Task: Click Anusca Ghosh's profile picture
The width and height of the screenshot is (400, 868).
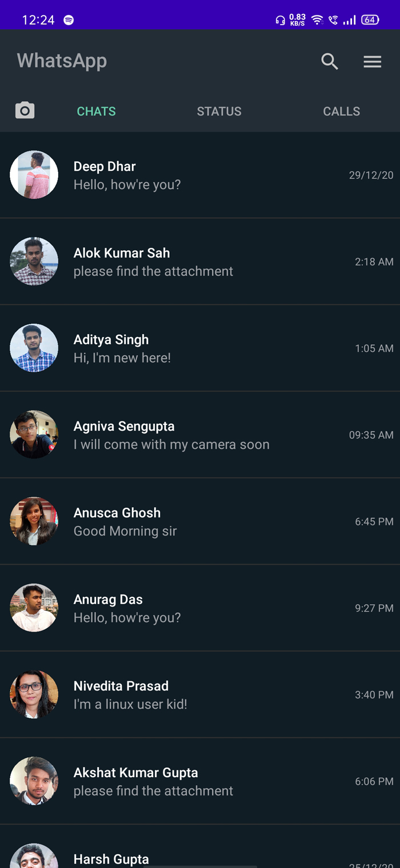Action: click(34, 521)
